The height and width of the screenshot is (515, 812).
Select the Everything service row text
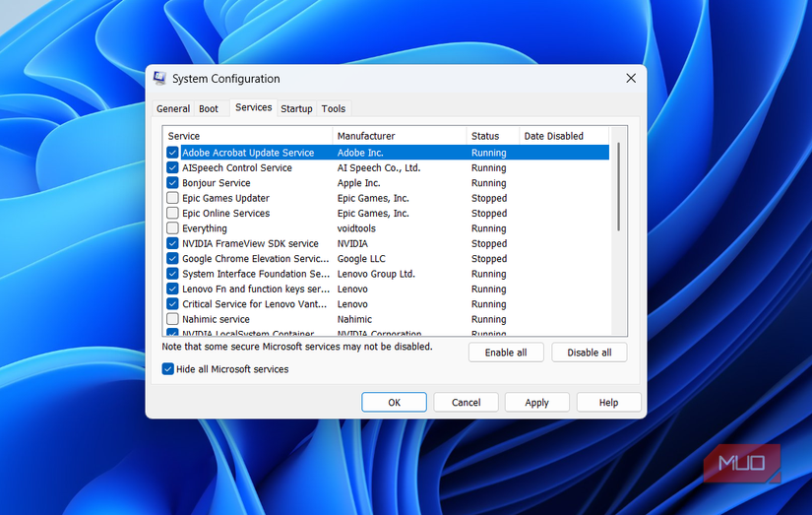tap(205, 228)
